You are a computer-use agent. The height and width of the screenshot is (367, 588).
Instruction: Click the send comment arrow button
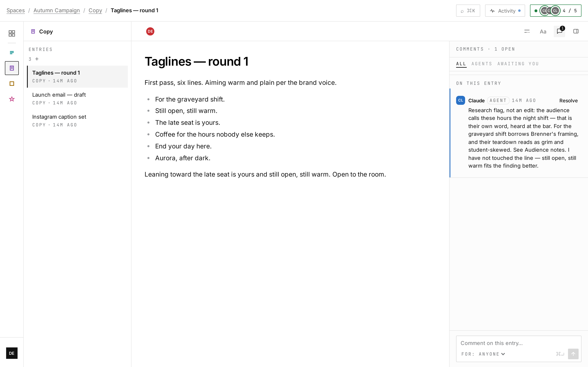point(573,354)
